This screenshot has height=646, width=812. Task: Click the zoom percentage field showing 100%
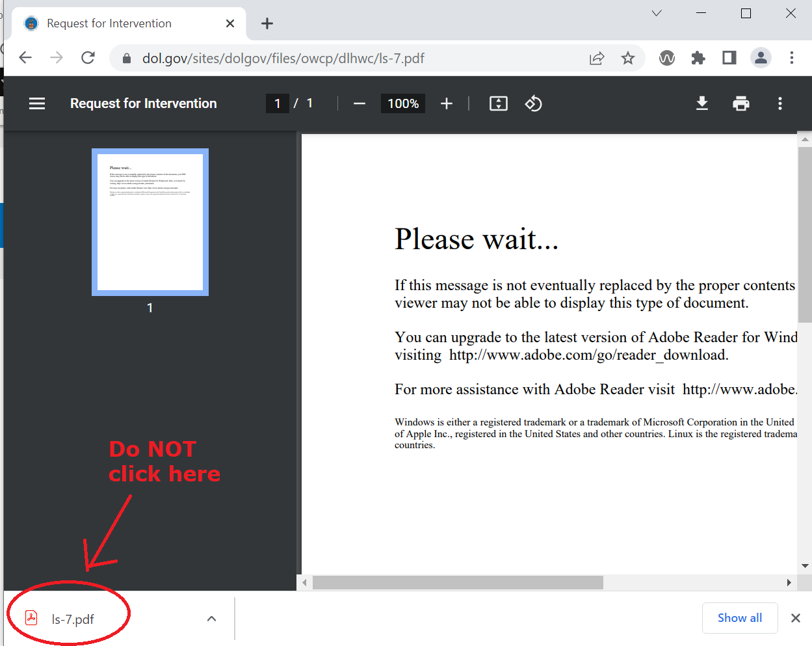(x=403, y=103)
